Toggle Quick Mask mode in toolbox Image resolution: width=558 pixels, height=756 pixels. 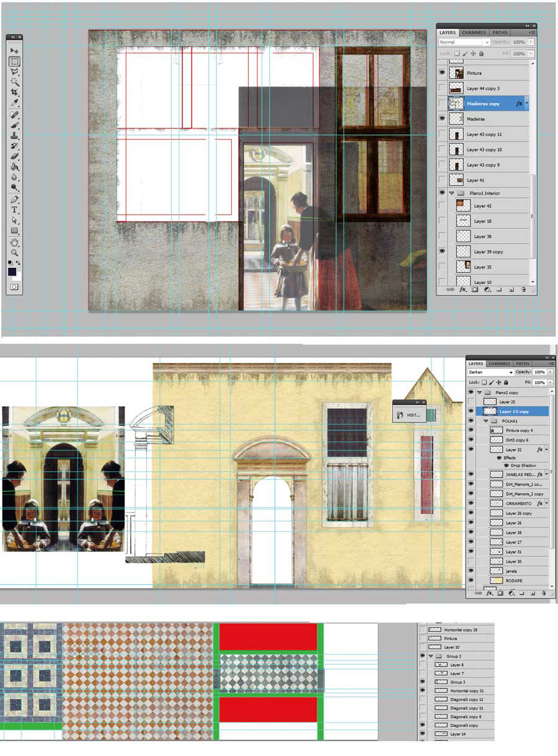pos(14,287)
